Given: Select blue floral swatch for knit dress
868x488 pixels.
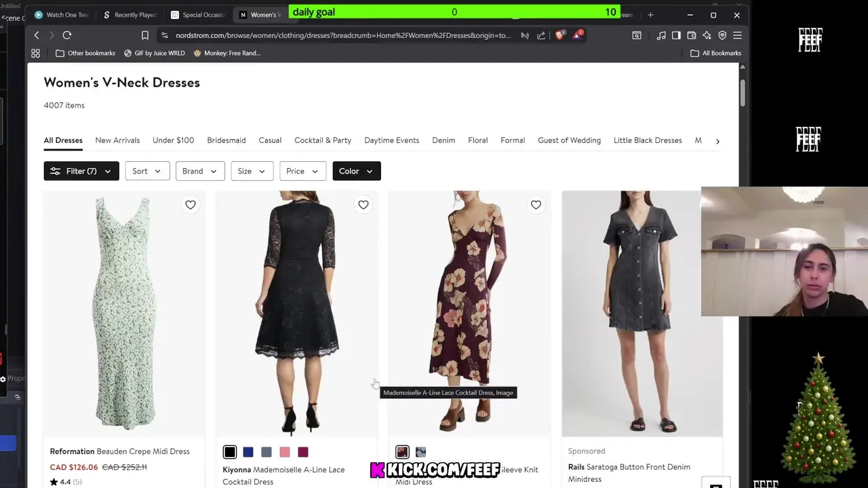Looking at the screenshot, I should pyautogui.click(x=420, y=452).
